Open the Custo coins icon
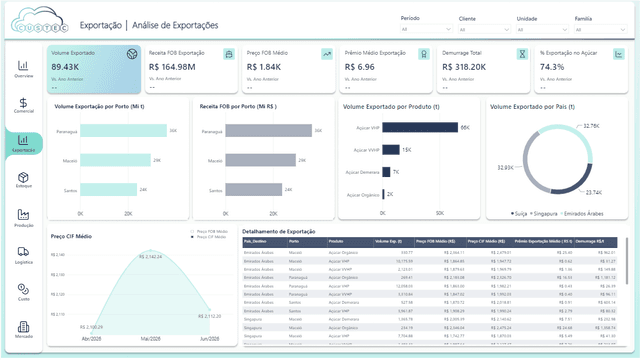Viewport: 640px width, 360px height. (23, 289)
